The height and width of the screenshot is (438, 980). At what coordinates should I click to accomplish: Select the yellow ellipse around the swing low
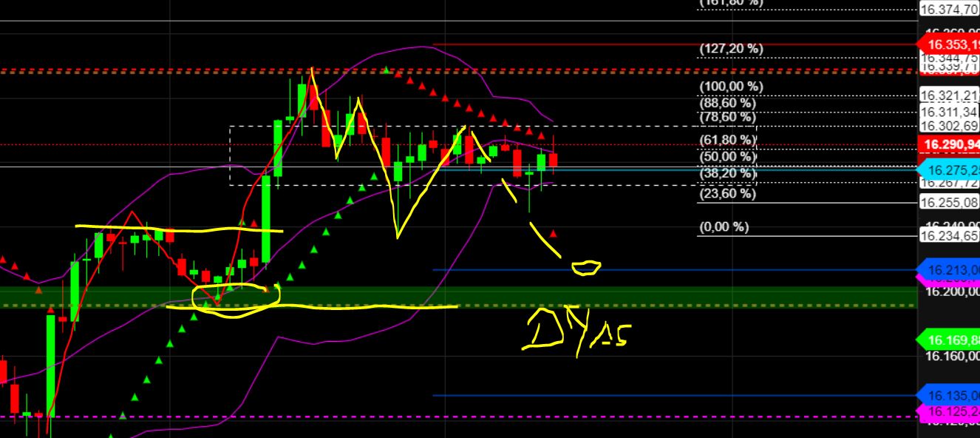[x=234, y=297]
